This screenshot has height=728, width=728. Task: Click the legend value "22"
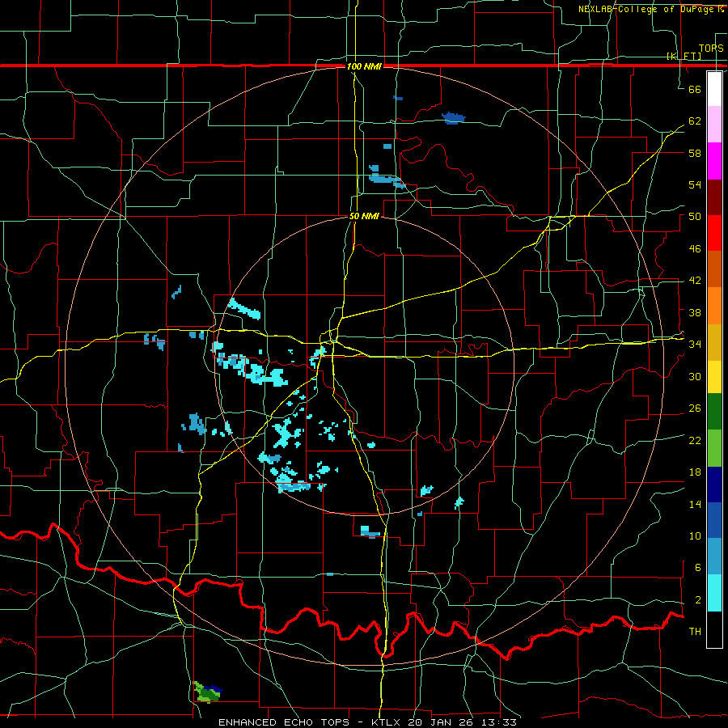point(695,441)
